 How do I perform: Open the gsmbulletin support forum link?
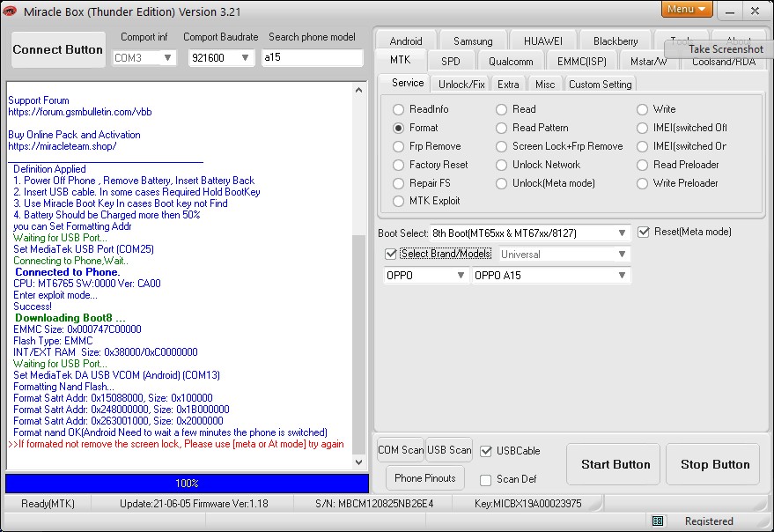pos(80,112)
